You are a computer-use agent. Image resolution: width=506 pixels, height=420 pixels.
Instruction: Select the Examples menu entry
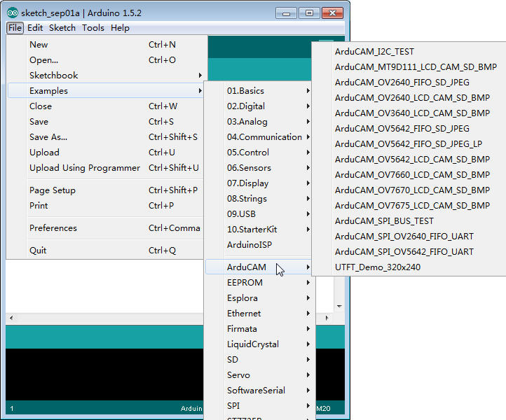point(105,90)
